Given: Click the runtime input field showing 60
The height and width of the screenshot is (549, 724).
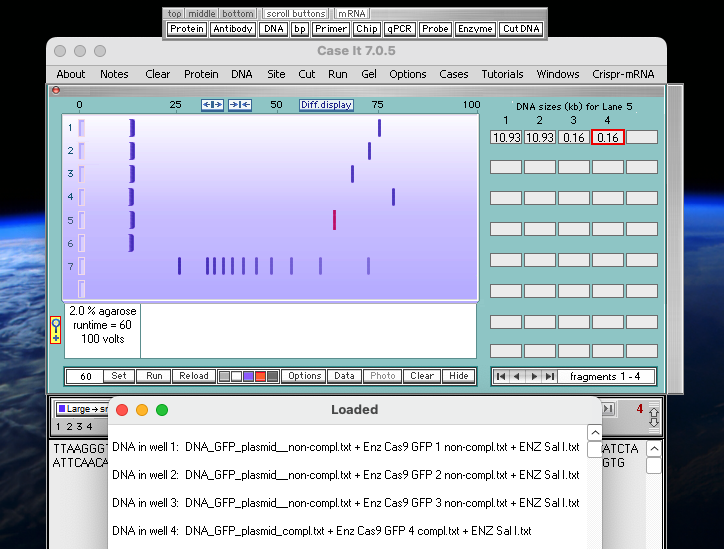Looking at the screenshot, I should pyautogui.click(x=86, y=376).
